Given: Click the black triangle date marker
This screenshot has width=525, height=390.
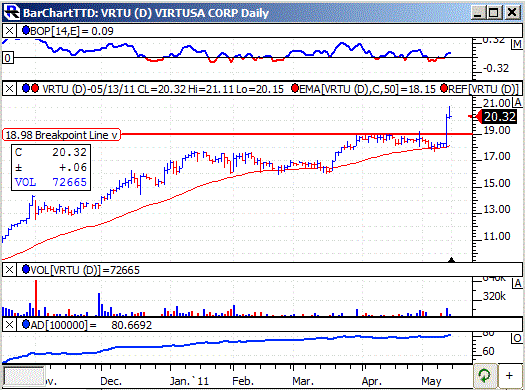Looking at the screenshot, I should pos(451,260).
